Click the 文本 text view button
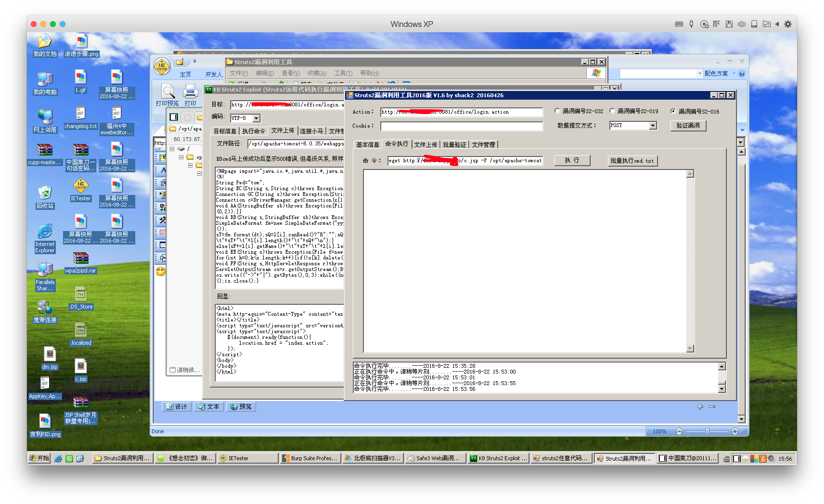Viewport: 824px width, 504px height. (209, 407)
